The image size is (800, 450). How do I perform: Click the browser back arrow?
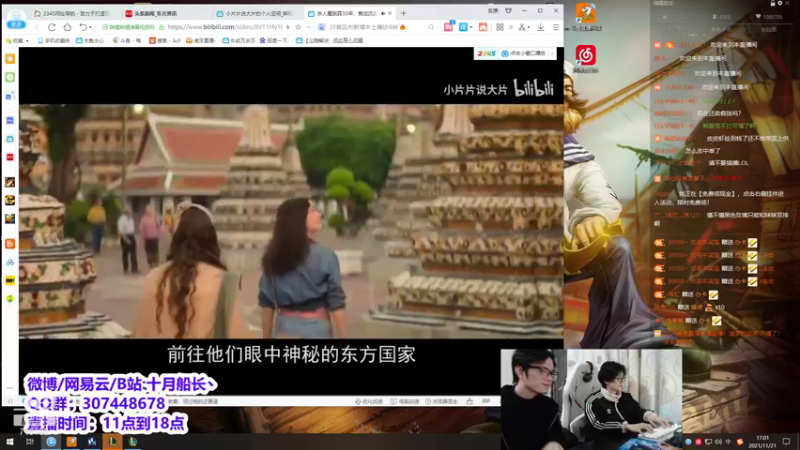pos(36,27)
